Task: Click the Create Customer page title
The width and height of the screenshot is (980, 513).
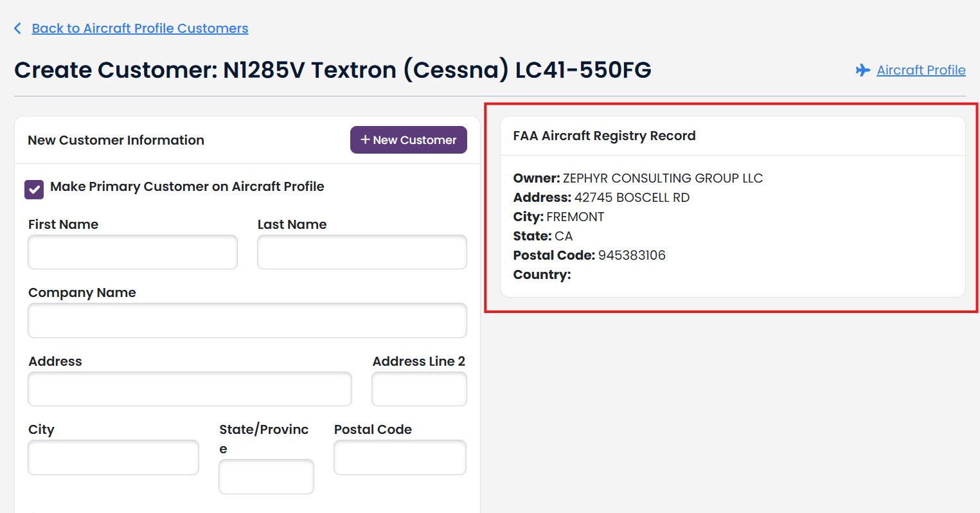Action: point(332,69)
